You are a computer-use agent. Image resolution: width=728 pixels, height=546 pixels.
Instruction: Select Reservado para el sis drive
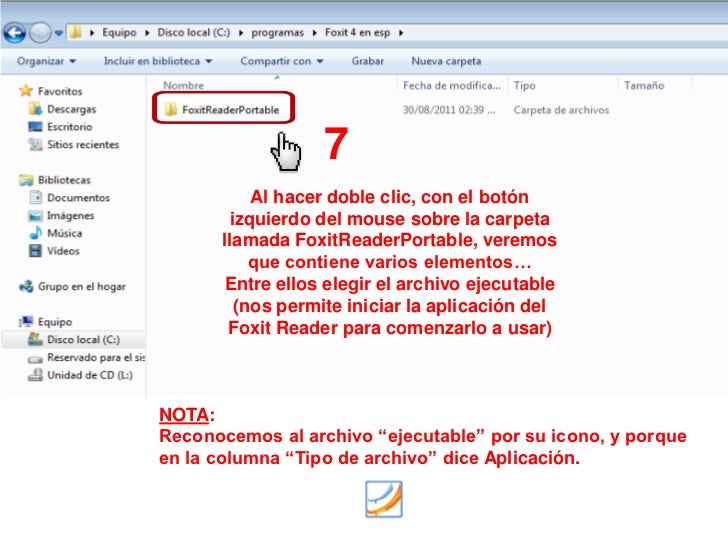pyautogui.click(x=96, y=357)
